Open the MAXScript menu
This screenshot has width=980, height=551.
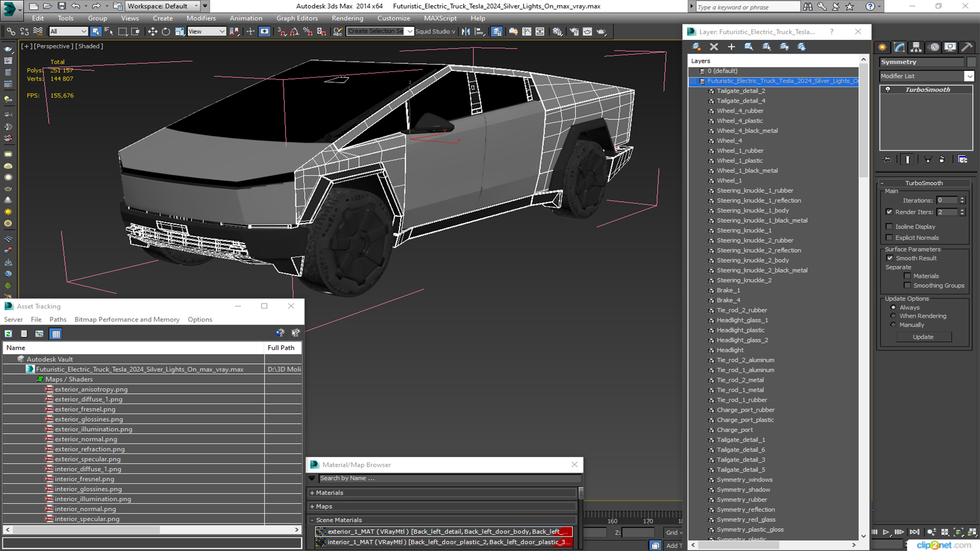pyautogui.click(x=440, y=18)
